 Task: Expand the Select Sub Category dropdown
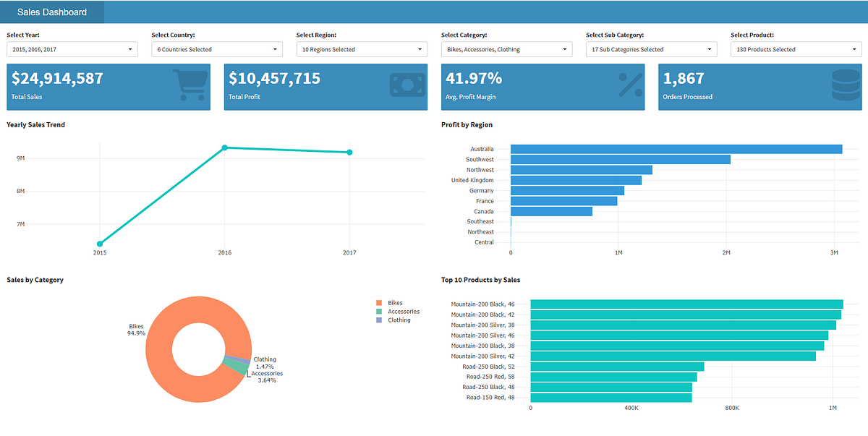coord(651,49)
